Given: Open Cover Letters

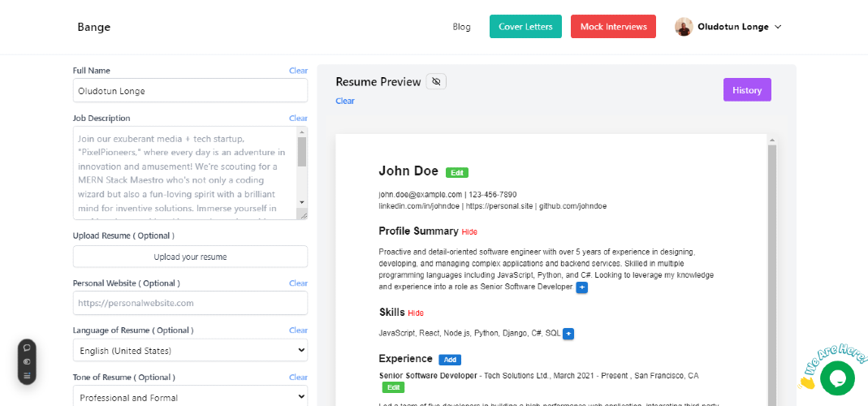Looking at the screenshot, I should pyautogui.click(x=525, y=27).
